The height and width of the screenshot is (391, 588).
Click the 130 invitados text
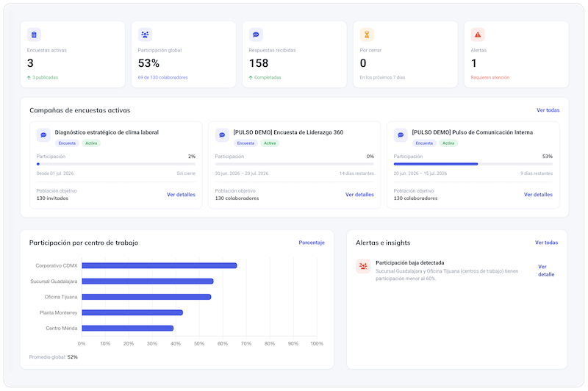(52, 198)
